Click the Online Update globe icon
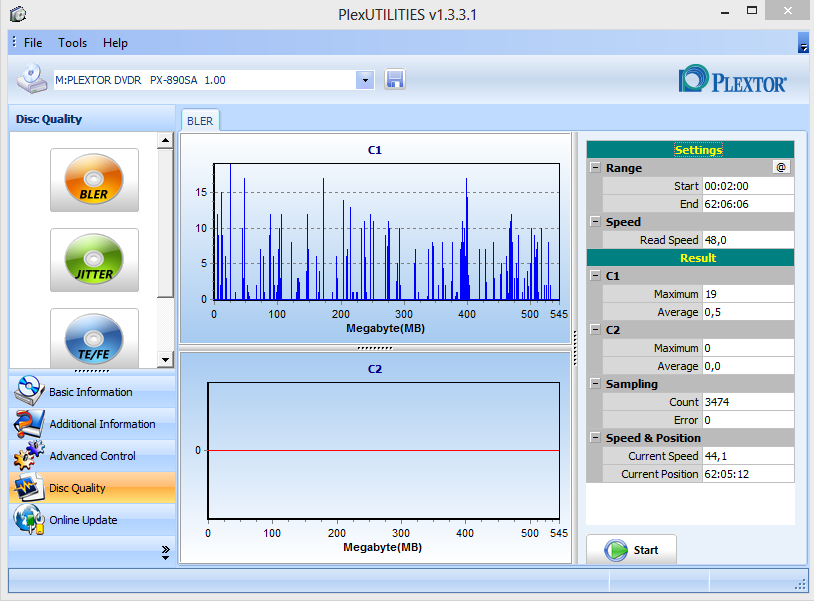 tap(29, 520)
